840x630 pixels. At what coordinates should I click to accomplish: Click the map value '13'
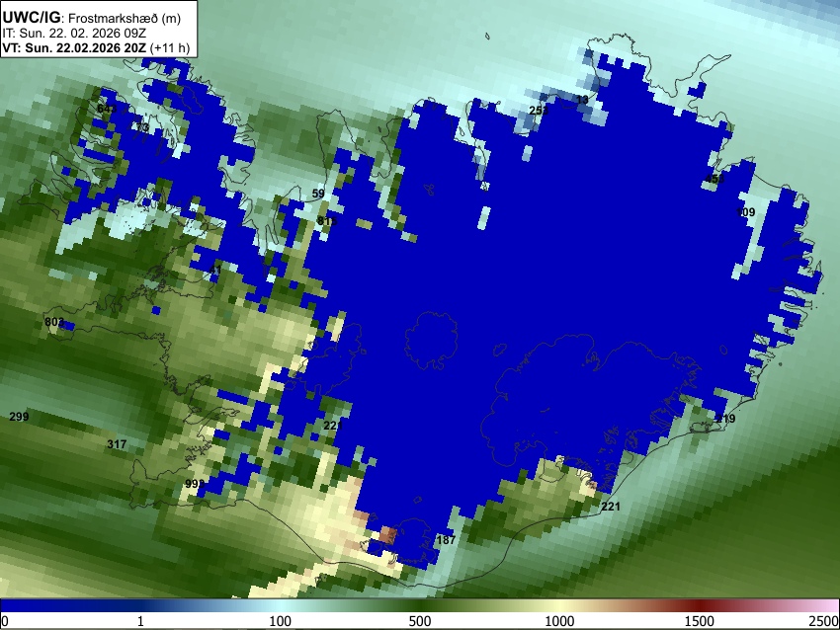[582, 100]
